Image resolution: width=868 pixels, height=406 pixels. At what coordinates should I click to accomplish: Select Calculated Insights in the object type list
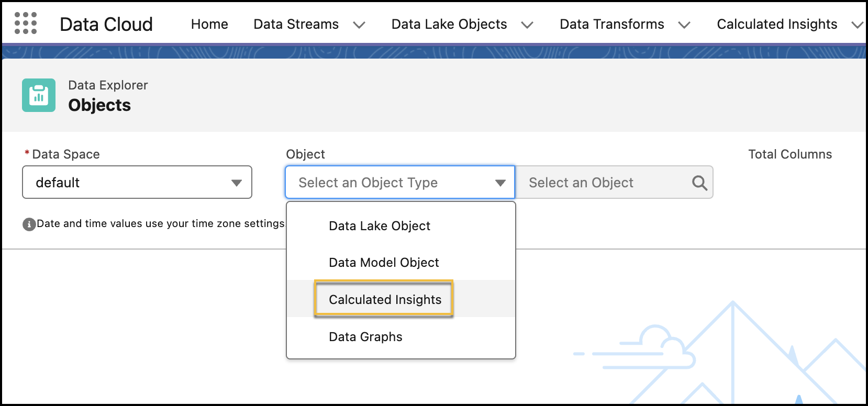coord(401,299)
